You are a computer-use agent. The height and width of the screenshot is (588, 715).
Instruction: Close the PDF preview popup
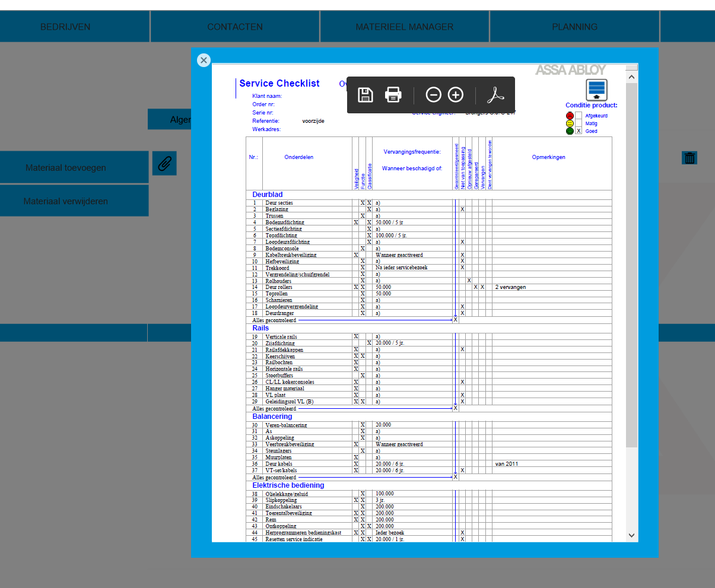pos(204,60)
